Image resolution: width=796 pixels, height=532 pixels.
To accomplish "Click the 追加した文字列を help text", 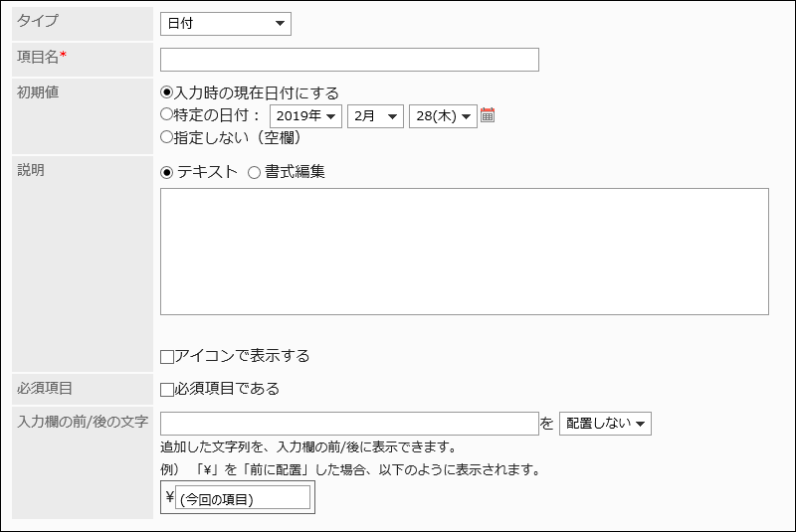I will (308, 446).
